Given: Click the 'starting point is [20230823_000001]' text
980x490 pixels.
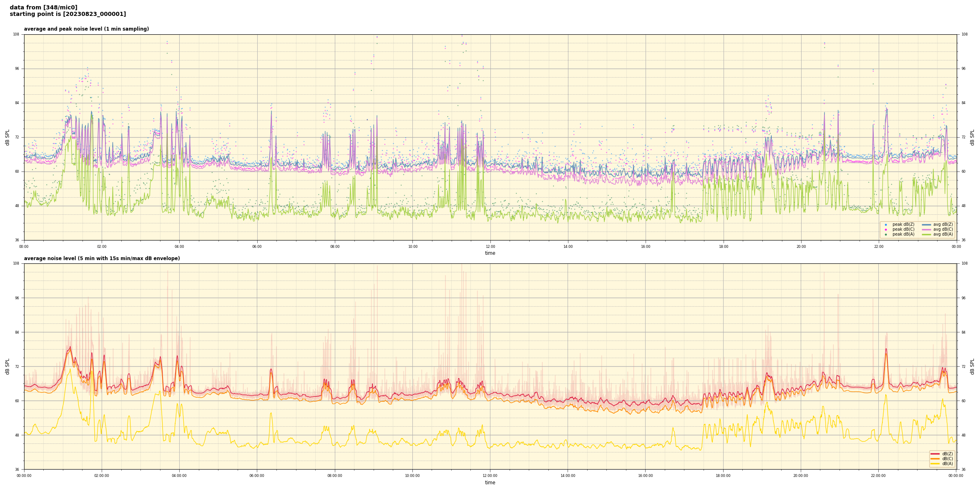Looking at the screenshot, I should tap(68, 14).
